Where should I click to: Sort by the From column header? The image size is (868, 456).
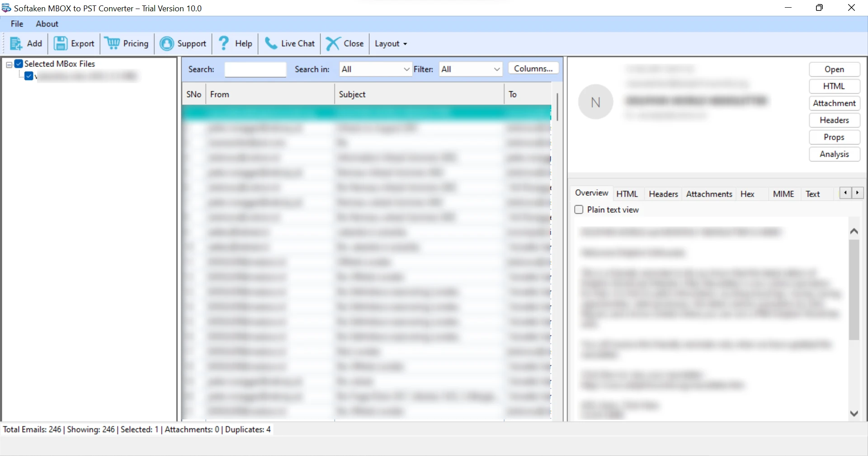click(270, 94)
